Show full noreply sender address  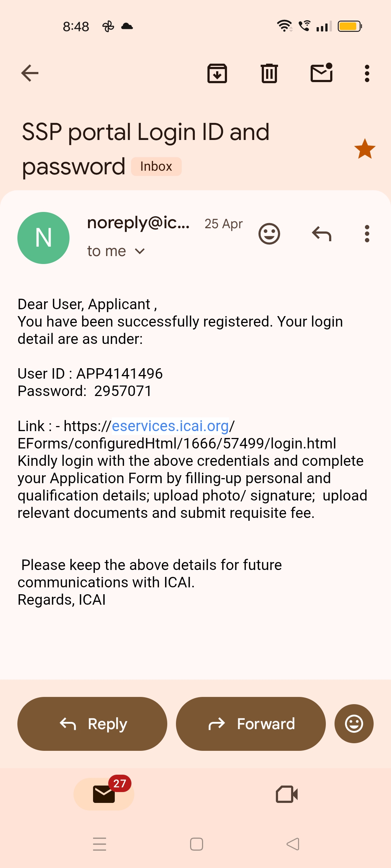[x=138, y=223]
